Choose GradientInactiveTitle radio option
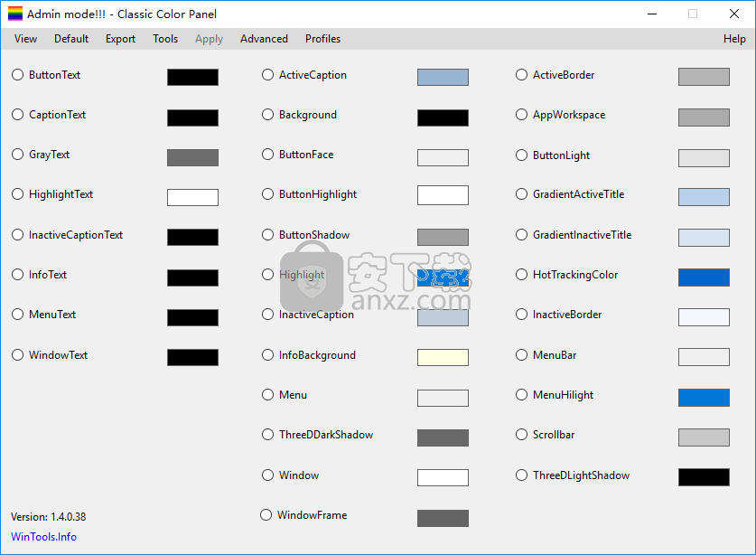Screen dimensions: 756x555 521,234
